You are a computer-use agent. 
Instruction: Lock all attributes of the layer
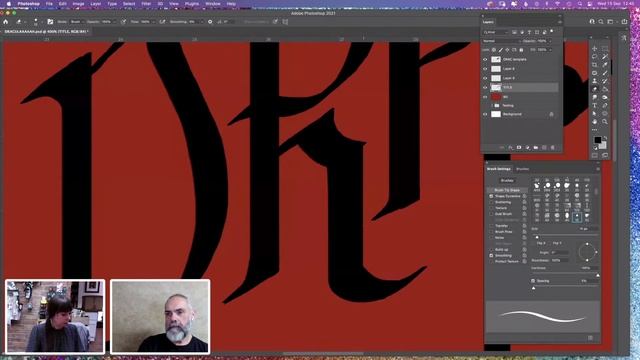tap(521, 50)
